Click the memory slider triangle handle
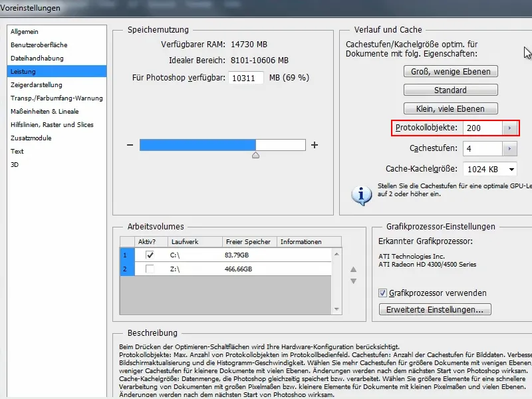The height and width of the screenshot is (399, 532). coord(255,155)
